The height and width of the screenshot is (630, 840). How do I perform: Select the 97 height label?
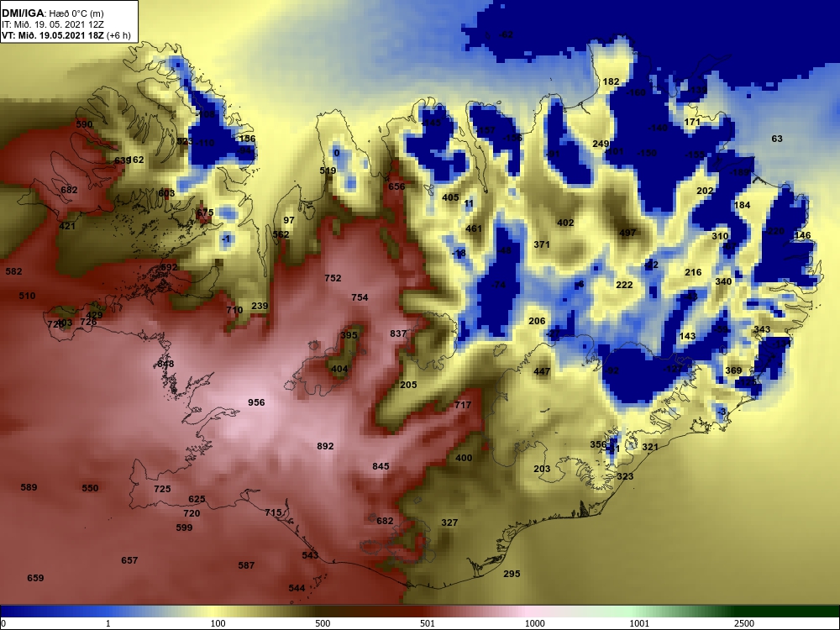289,219
